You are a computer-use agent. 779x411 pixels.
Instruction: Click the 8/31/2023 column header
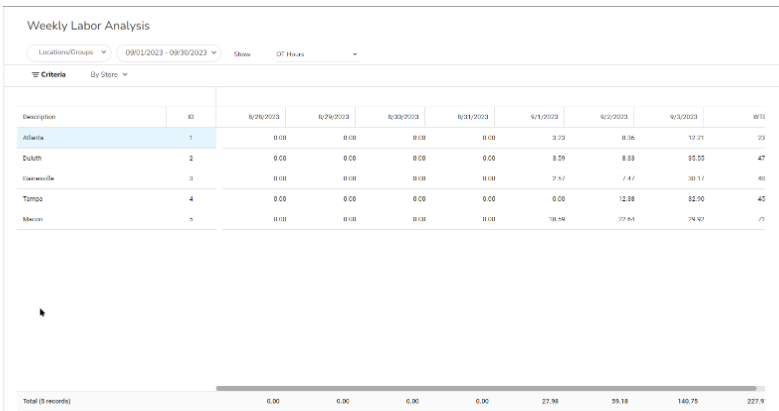tap(471, 117)
